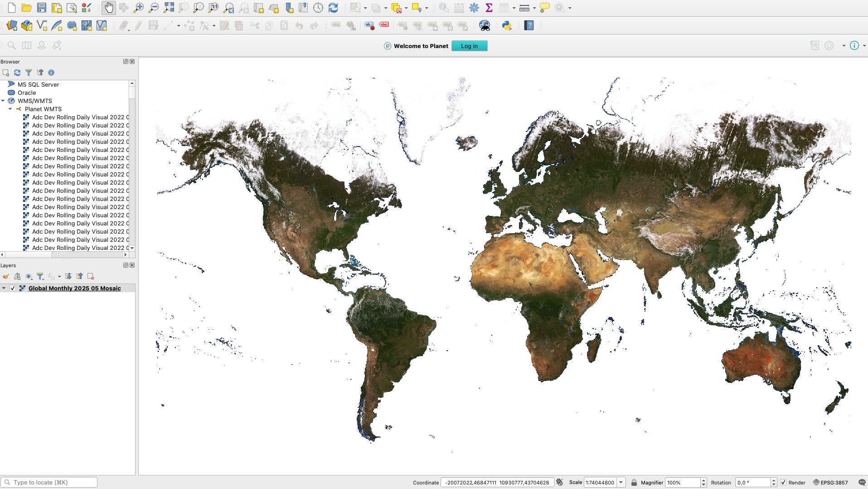The image size is (868, 489).
Task: Show map tips speech bubble
Action: pyautogui.click(x=545, y=8)
